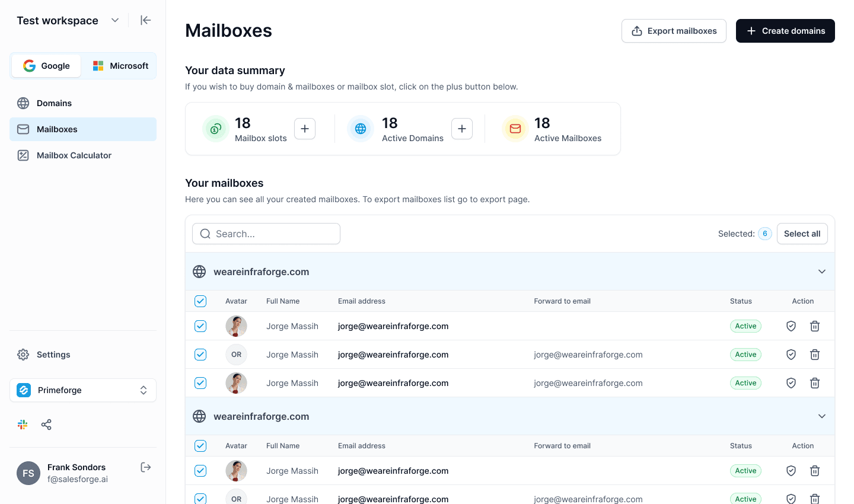The width and height of the screenshot is (854, 504).
Task: Shield icon for top group's photo row with forward email
Action: pos(791,383)
